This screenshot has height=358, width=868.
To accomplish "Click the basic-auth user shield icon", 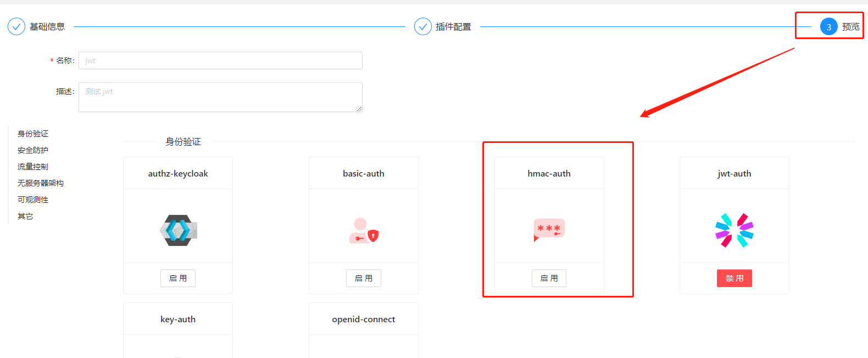I will coord(364,230).
